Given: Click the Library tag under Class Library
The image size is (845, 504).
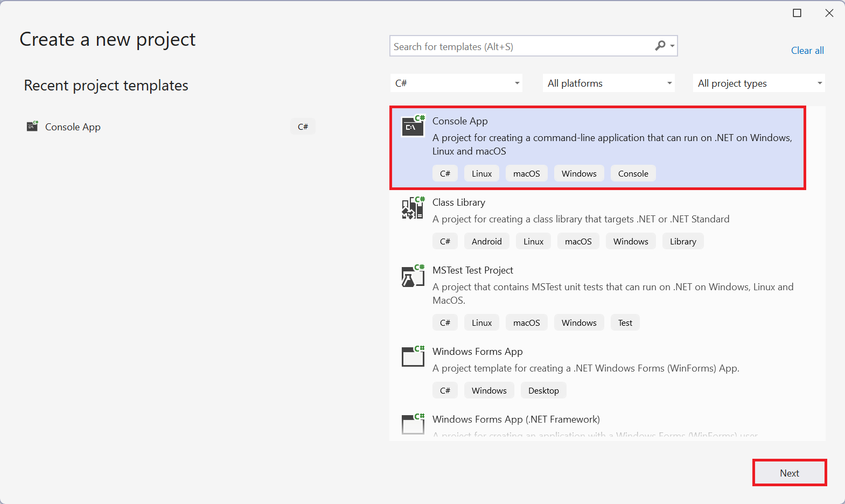Looking at the screenshot, I should 683,241.
